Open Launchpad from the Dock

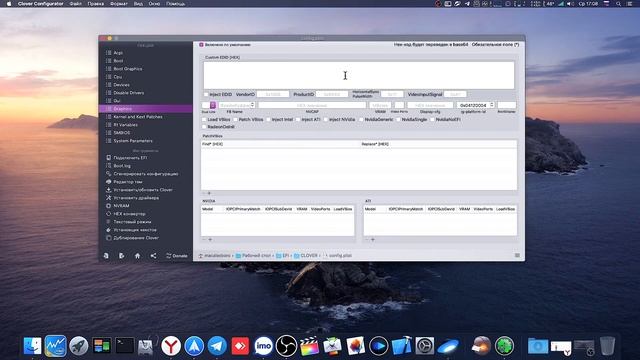(x=78, y=346)
